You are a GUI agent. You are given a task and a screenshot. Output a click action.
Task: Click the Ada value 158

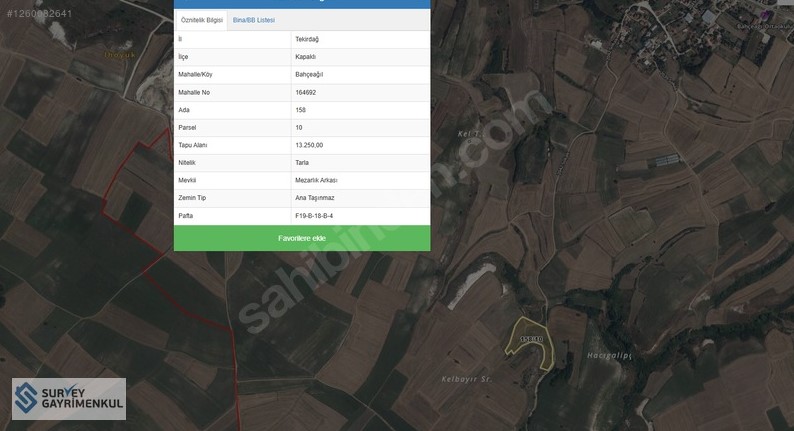301,110
